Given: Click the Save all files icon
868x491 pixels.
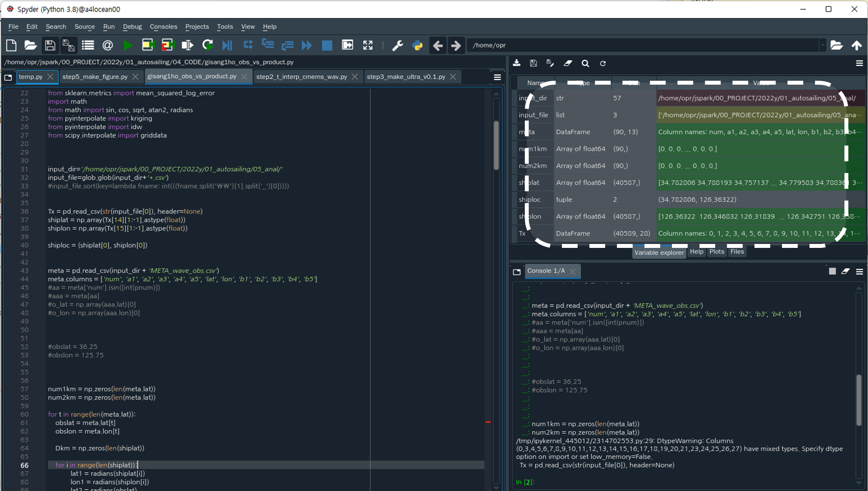Looking at the screenshot, I should [68, 45].
